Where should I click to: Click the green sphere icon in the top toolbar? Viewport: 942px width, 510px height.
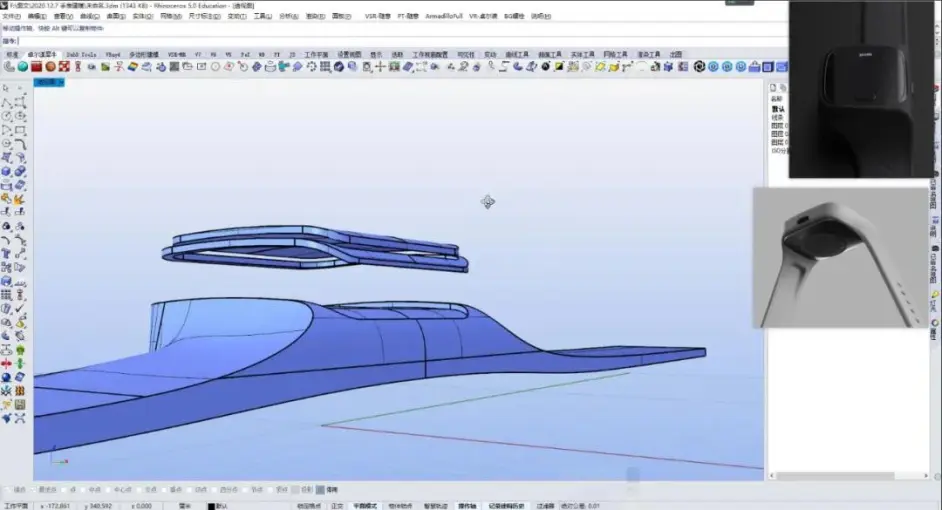pos(23,67)
